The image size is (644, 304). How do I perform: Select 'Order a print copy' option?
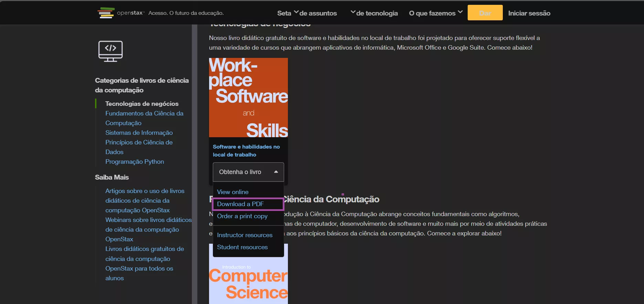[242, 216]
